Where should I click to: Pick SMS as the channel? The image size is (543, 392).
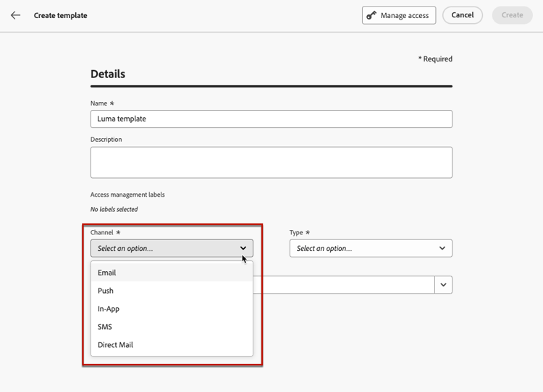click(x=105, y=327)
